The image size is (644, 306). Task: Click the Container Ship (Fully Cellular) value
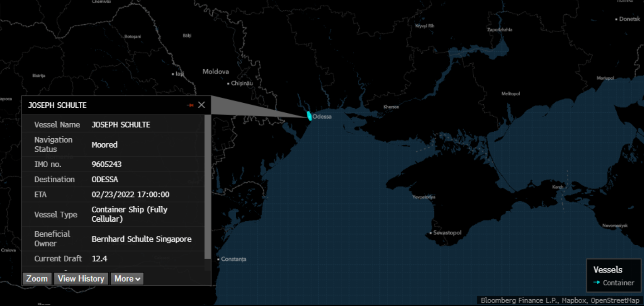[x=130, y=214]
